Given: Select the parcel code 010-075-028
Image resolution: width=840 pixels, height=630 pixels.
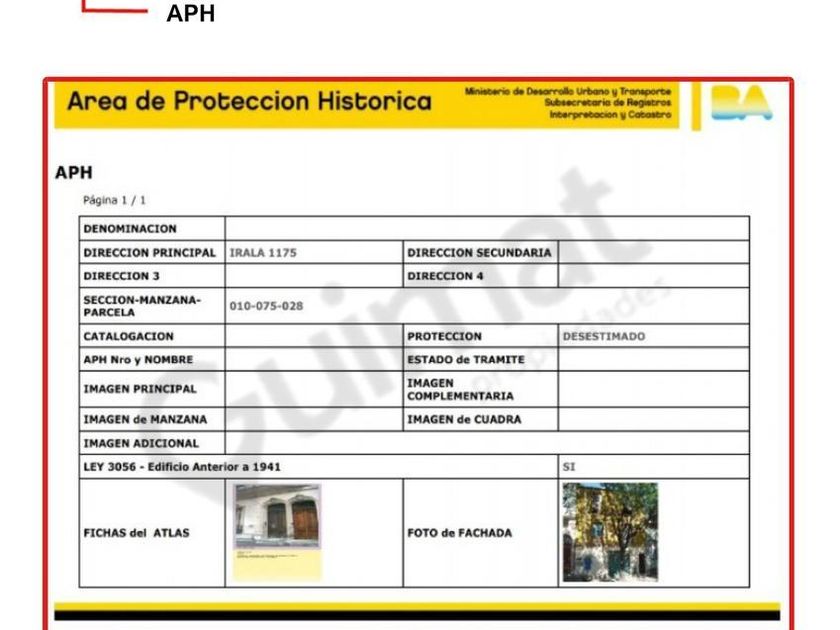Looking at the screenshot, I should point(266,306).
